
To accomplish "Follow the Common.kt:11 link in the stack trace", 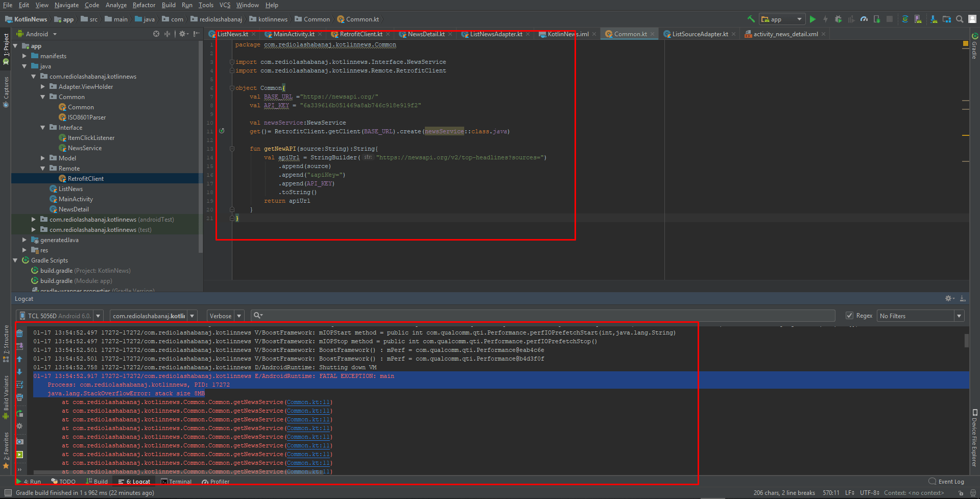I will pyautogui.click(x=308, y=402).
